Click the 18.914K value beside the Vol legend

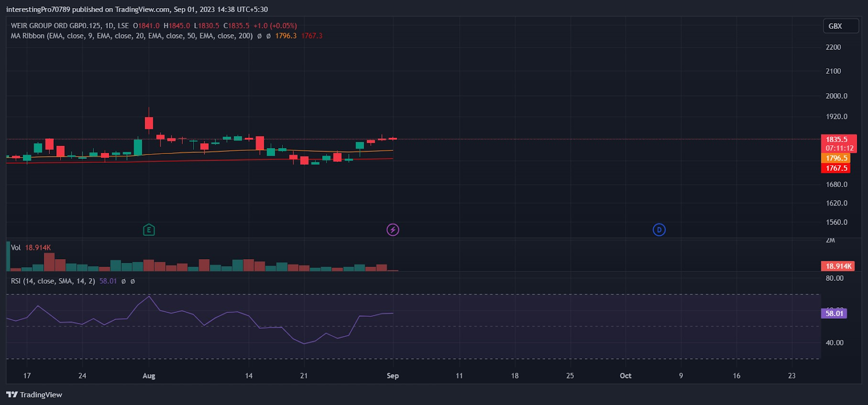click(38, 248)
